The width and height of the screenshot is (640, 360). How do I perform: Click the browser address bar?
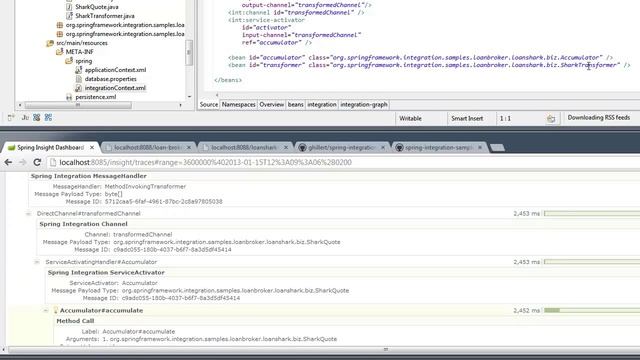[343, 162]
